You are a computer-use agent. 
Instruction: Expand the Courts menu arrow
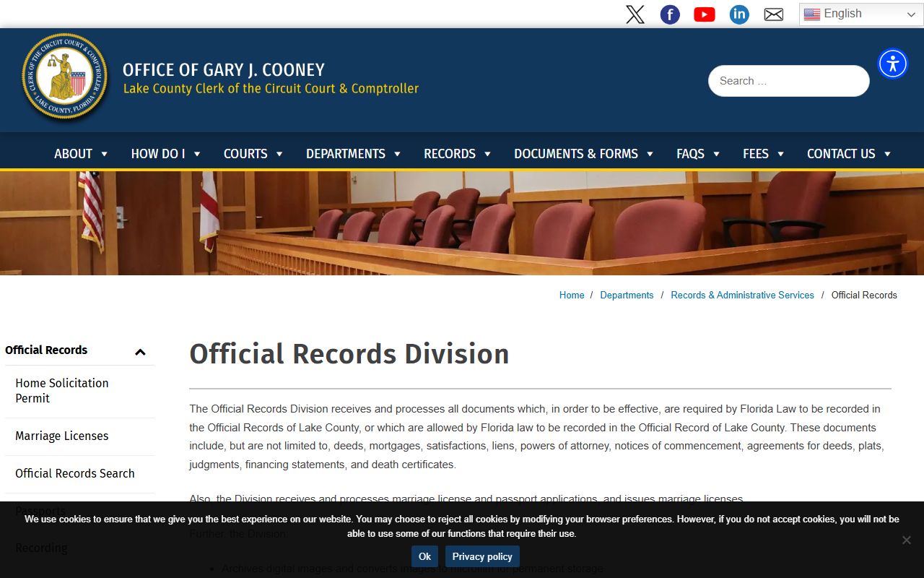point(279,154)
